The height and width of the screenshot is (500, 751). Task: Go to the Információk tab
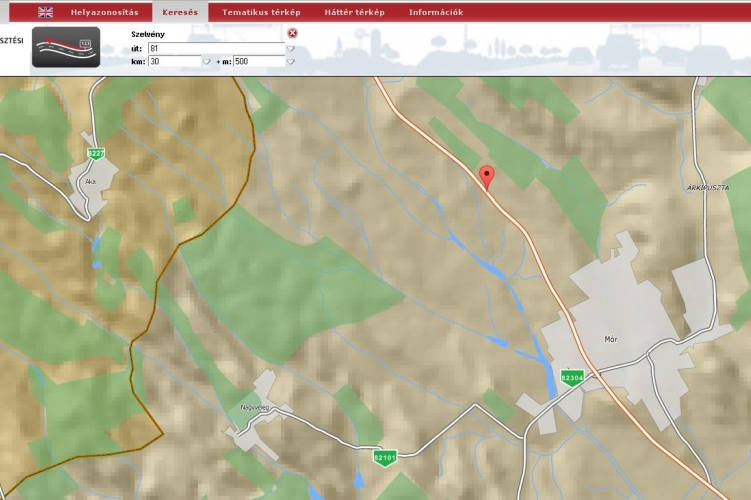(x=436, y=12)
